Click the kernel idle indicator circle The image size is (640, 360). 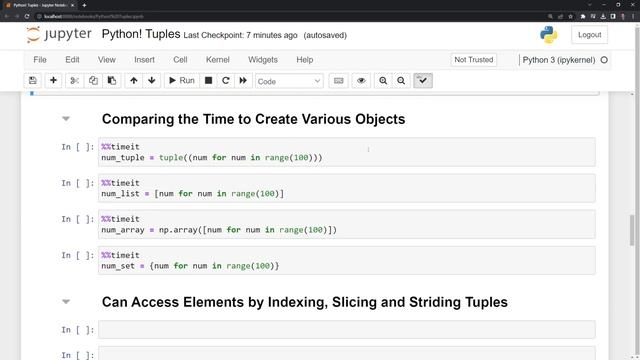click(x=604, y=60)
